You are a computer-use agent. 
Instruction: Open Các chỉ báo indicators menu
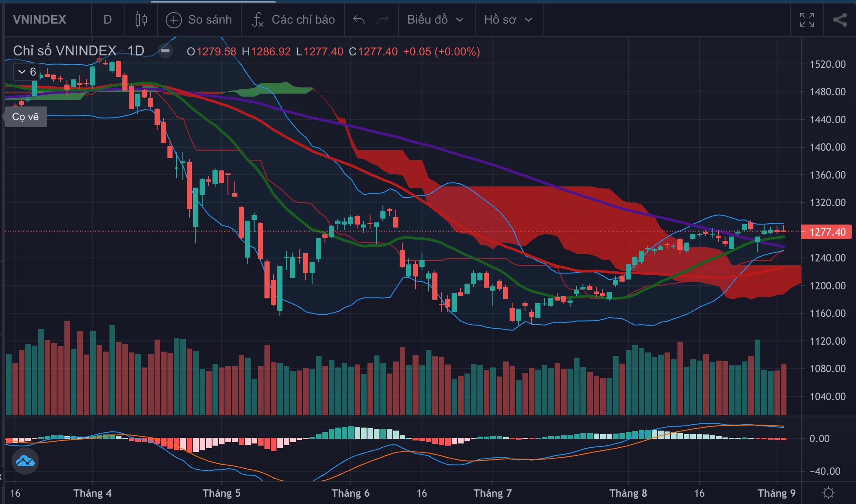coord(294,20)
